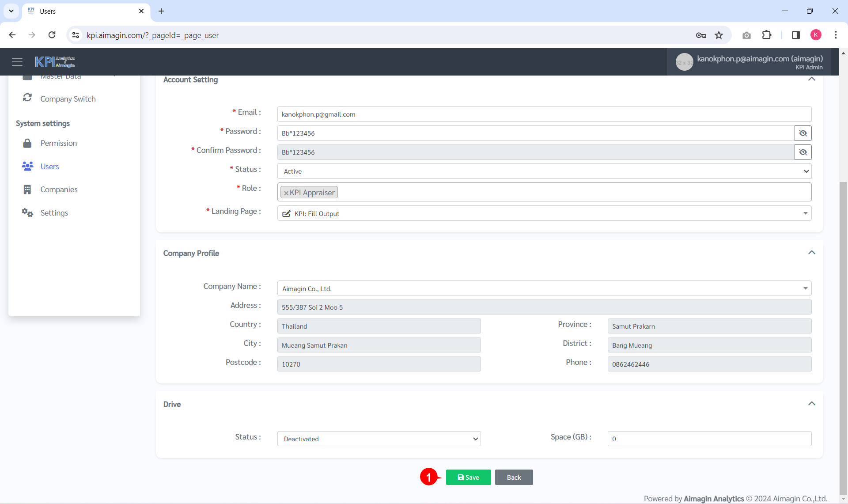Click the Companies building icon
Image resolution: width=848 pixels, height=504 pixels.
[x=27, y=189]
